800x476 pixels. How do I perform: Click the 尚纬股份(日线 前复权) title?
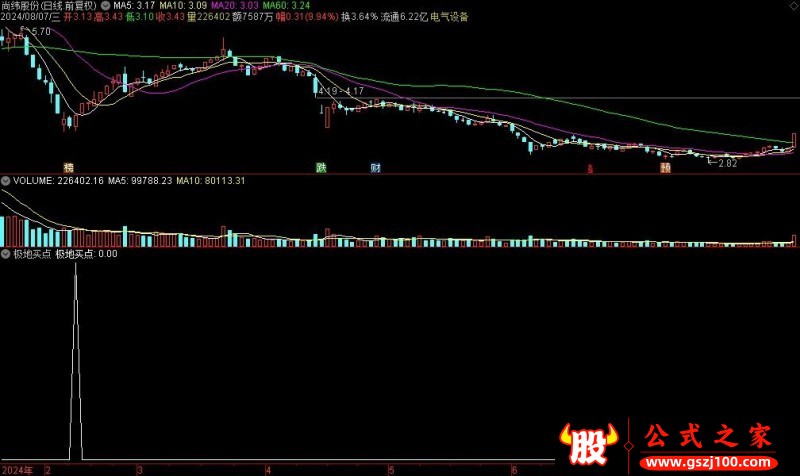click(x=49, y=6)
